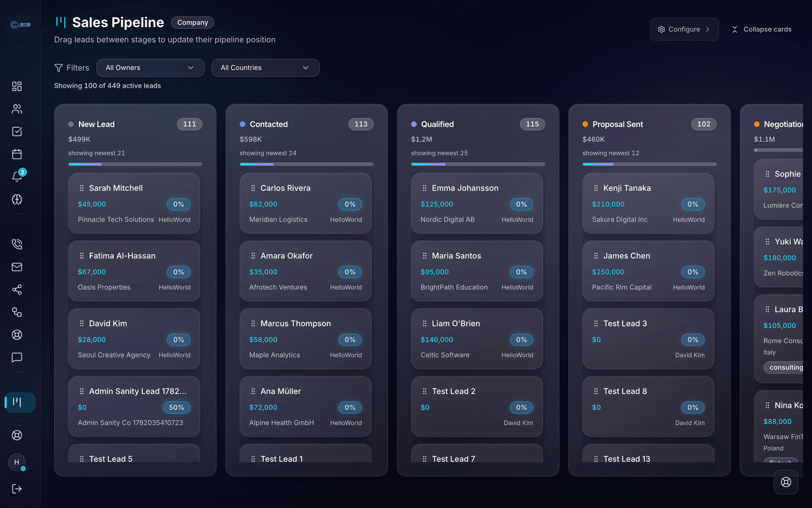Image resolution: width=812 pixels, height=508 pixels.
Task: Click the logout icon at sidebar bottom
Action: (x=17, y=489)
